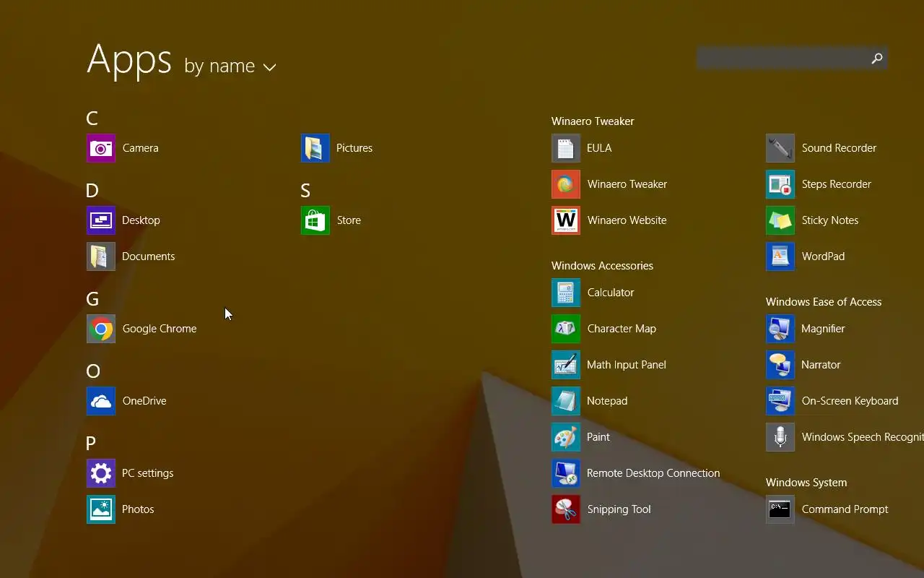Click the Windows System group heading
The width and height of the screenshot is (924, 578).
[806, 483]
